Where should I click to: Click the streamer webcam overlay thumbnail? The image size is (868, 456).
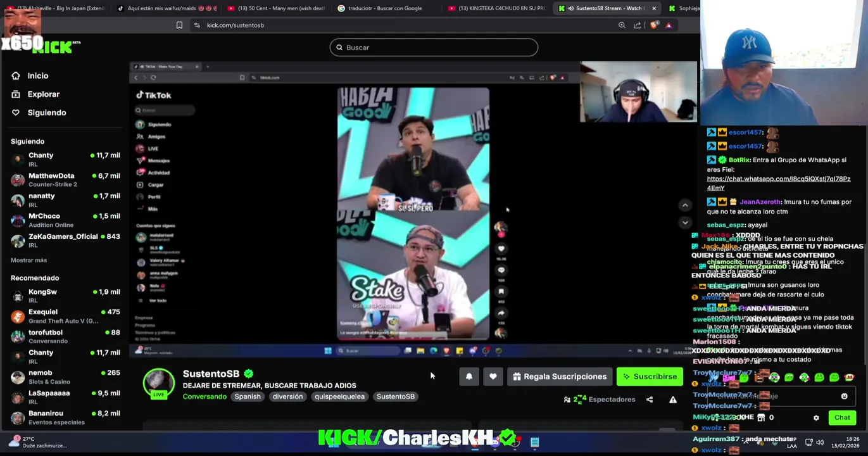pos(638,92)
